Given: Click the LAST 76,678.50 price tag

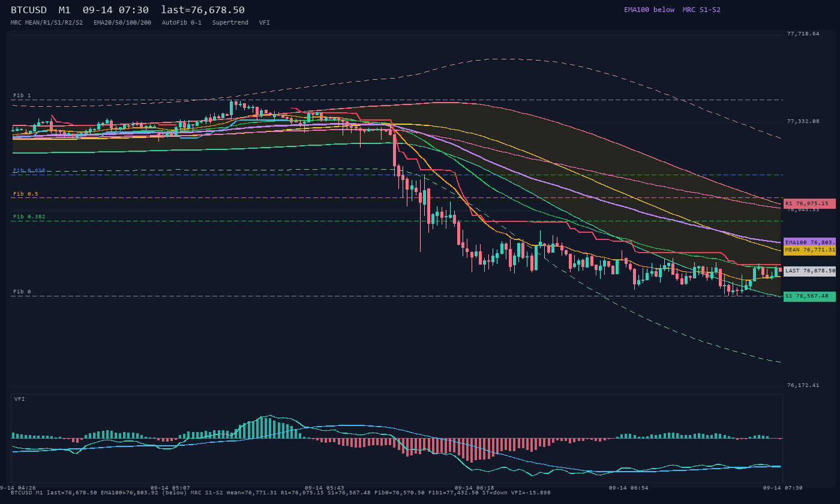Looking at the screenshot, I should (809, 271).
